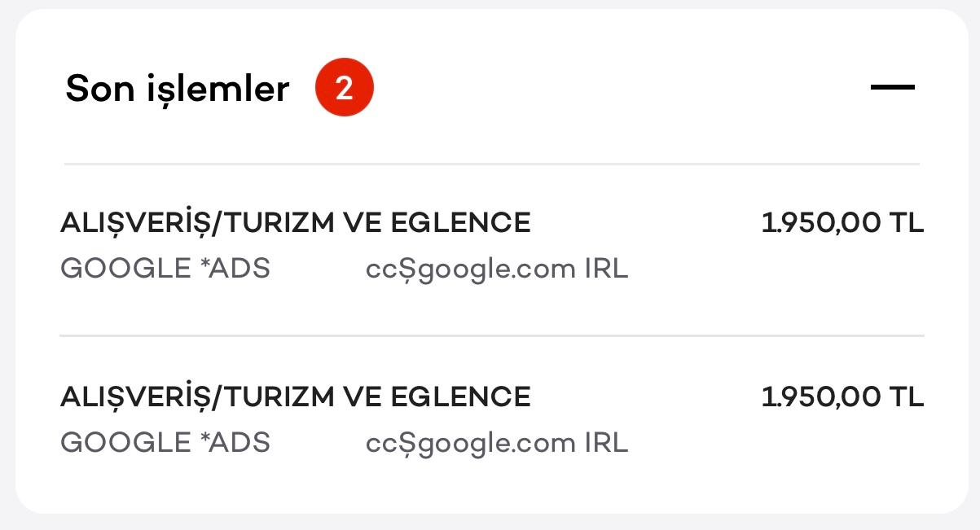
Task: Click ccŞgoogle.com IRL text in second transaction
Action: coord(496,442)
